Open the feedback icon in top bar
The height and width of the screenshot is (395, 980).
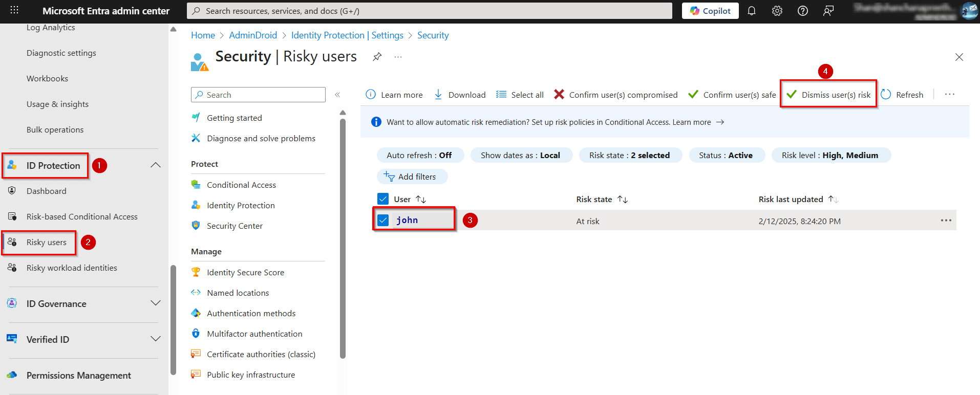828,11
